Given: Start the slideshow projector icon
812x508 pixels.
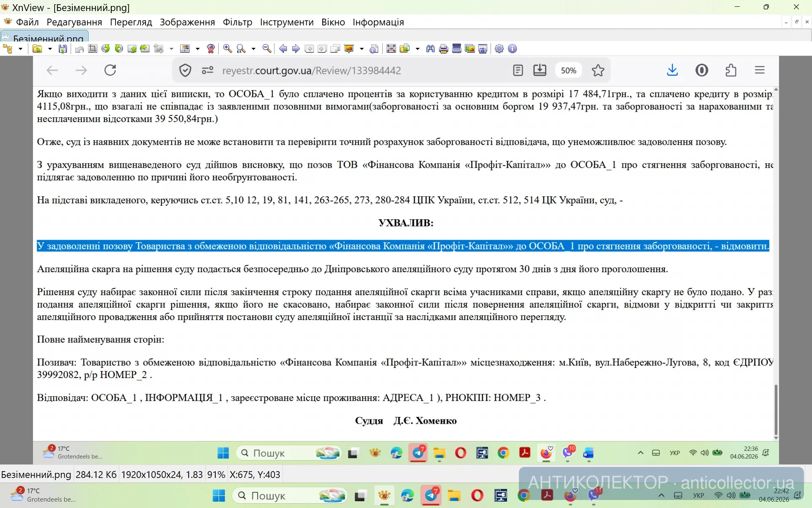Looking at the screenshot, I should pos(349,49).
